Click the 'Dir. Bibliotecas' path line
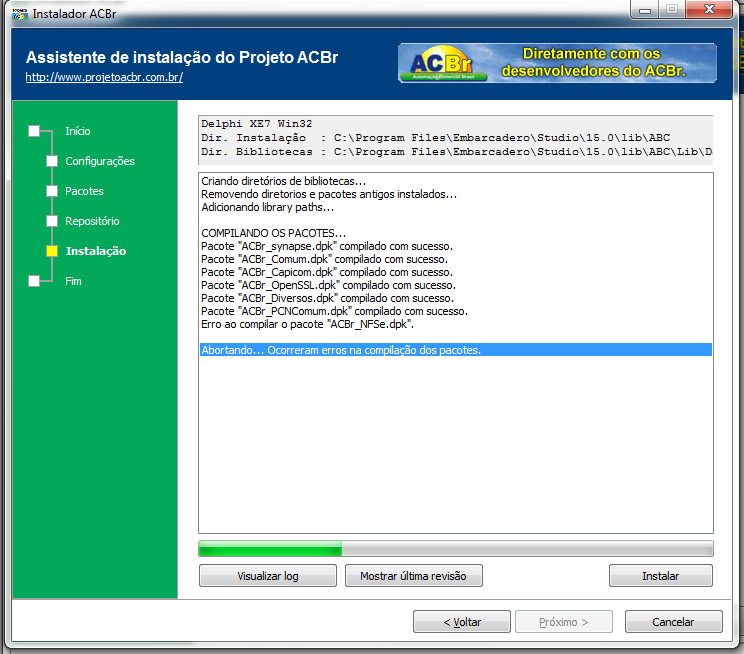744x654 pixels. 456,152
